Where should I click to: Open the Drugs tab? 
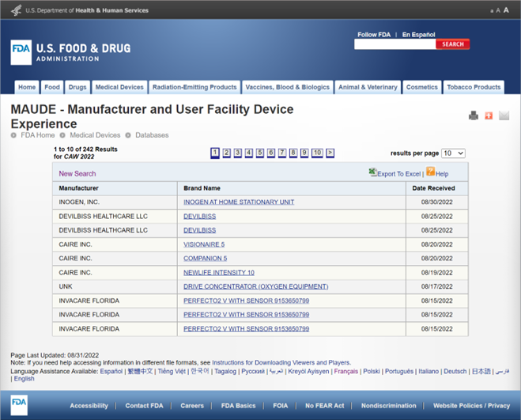tap(77, 87)
